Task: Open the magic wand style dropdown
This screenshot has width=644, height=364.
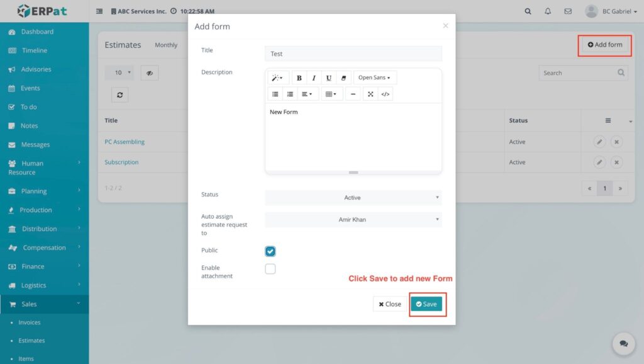Action: tap(277, 77)
